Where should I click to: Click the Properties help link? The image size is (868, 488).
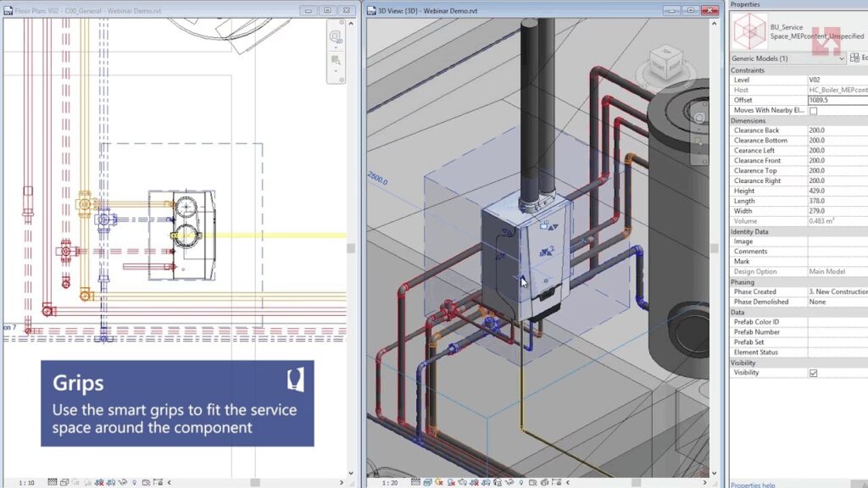click(754, 485)
